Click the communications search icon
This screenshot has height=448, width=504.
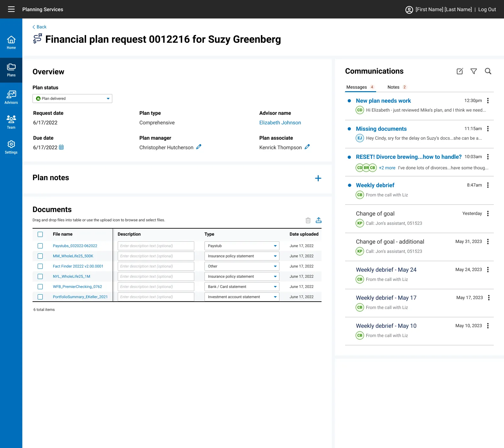[x=488, y=71]
